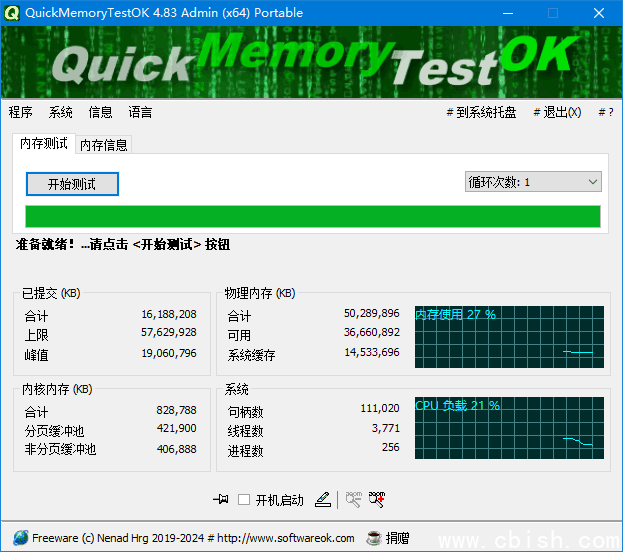The height and width of the screenshot is (552, 623).
Task: Open the 程序 menu
Action: (21, 112)
